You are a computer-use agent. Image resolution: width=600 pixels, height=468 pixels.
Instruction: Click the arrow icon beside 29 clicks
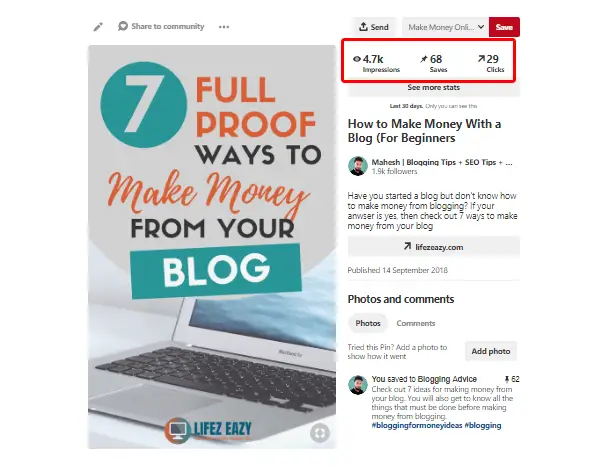coord(481,59)
